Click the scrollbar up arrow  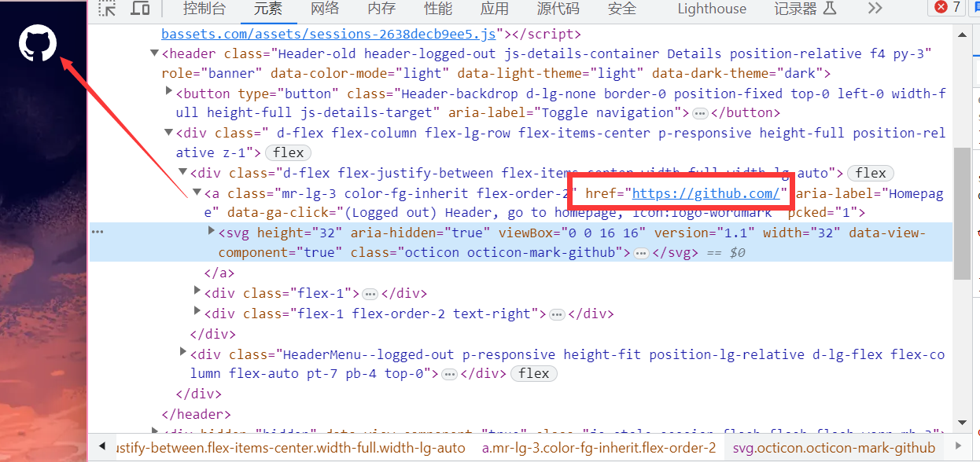point(962,35)
